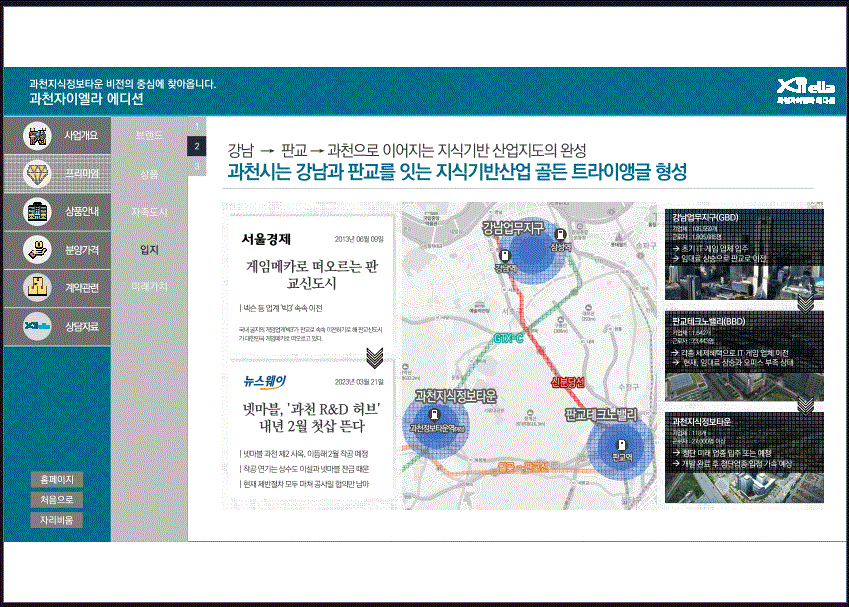Select the diamond icon for 프리미엄
The image size is (849, 607).
(x=37, y=173)
